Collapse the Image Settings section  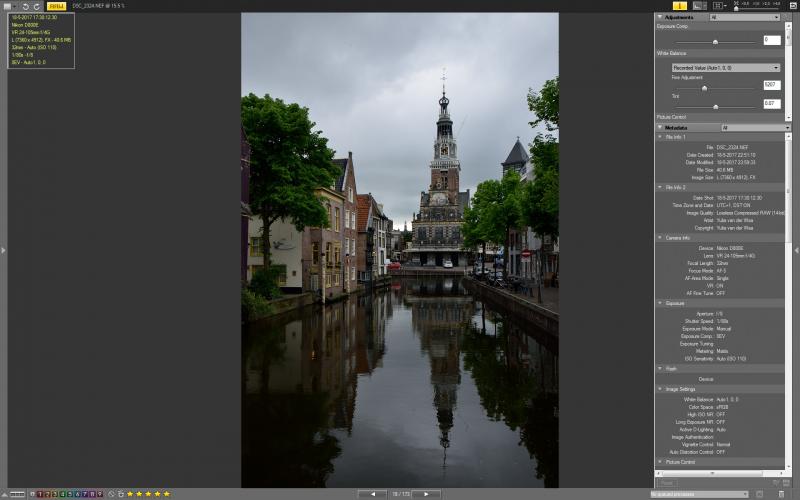(660, 389)
